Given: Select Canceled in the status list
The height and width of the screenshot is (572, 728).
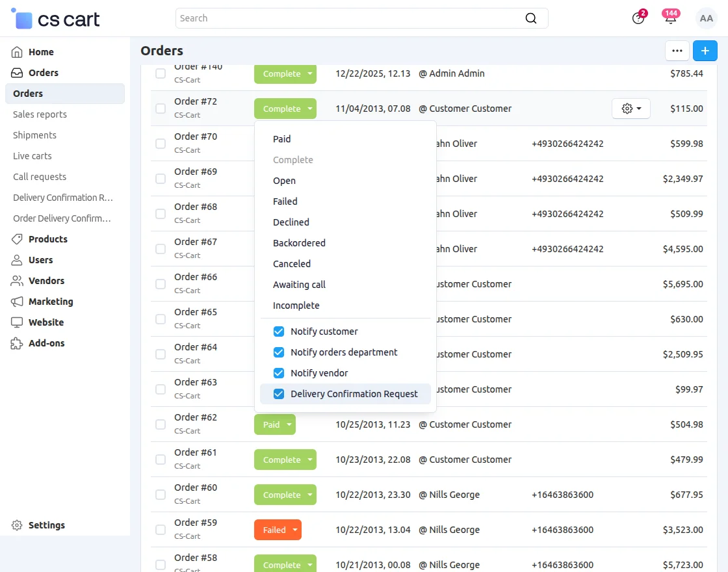Looking at the screenshot, I should (x=292, y=264).
